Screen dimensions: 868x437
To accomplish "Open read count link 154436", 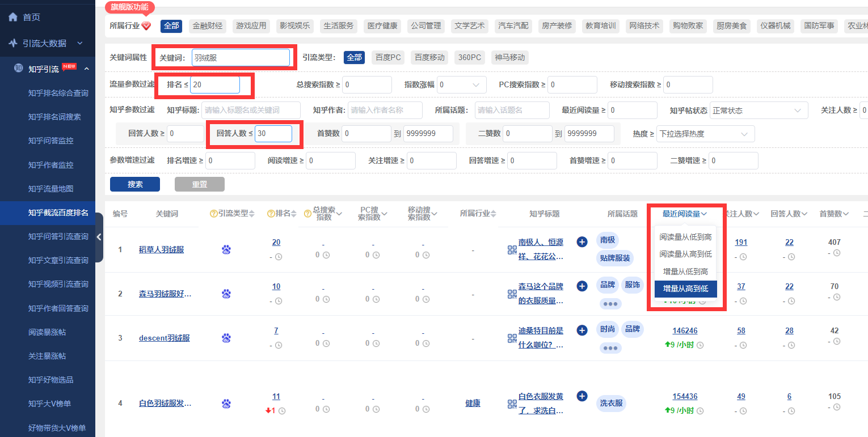I will [685, 396].
